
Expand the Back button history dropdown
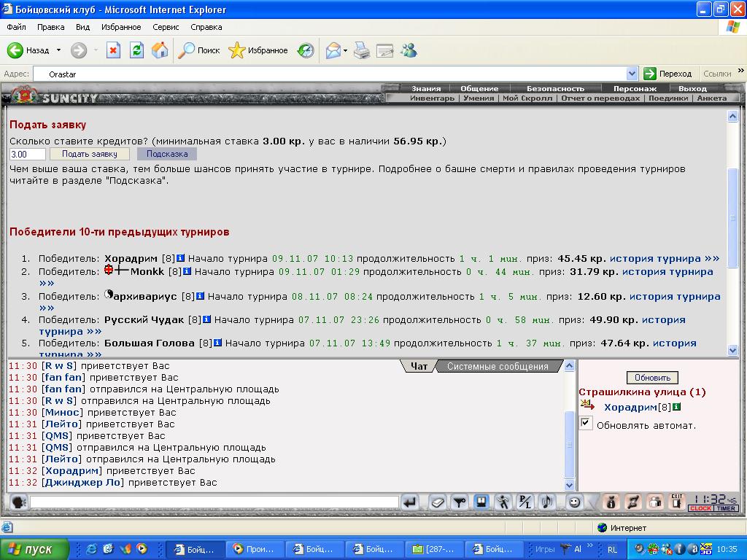[x=58, y=50]
